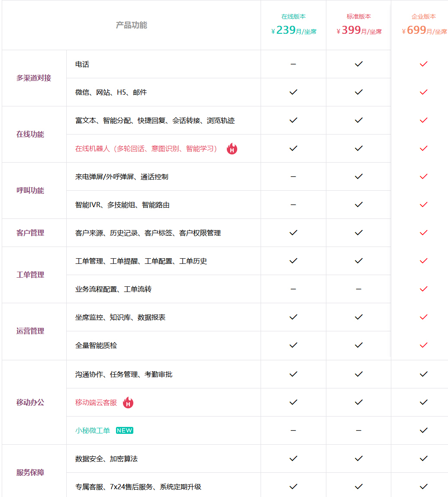Open the 在线机器人 feature link
The width and height of the screenshot is (448, 497).
click(146, 148)
